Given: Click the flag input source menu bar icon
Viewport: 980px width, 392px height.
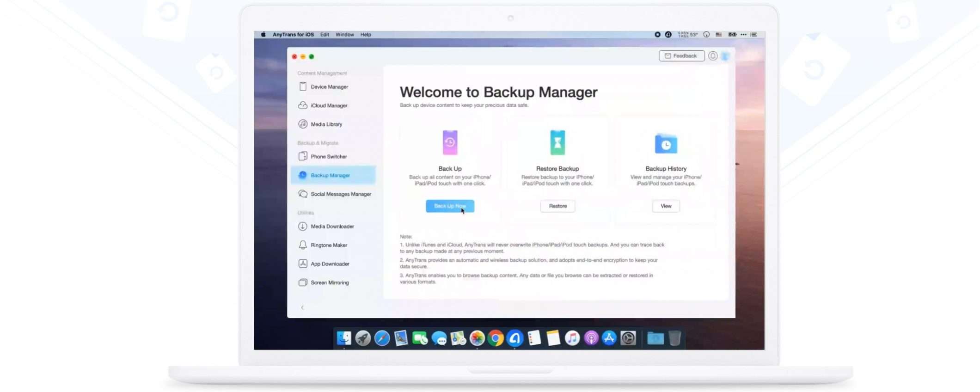Looking at the screenshot, I should [718, 35].
